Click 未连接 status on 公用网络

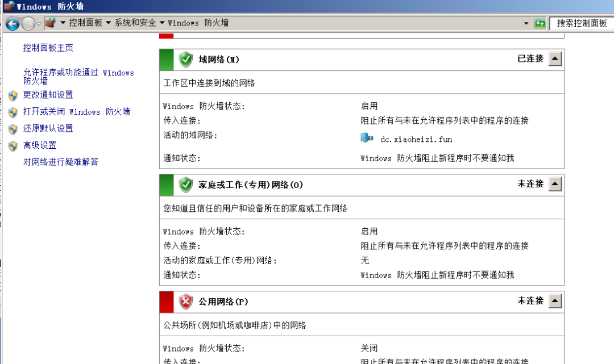pyautogui.click(x=530, y=300)
